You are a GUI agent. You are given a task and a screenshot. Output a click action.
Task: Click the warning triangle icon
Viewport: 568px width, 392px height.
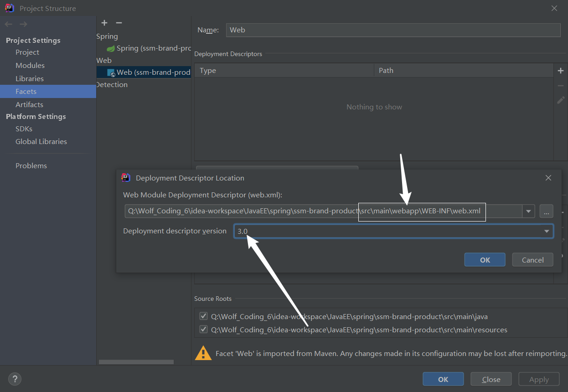pos(203,353)
